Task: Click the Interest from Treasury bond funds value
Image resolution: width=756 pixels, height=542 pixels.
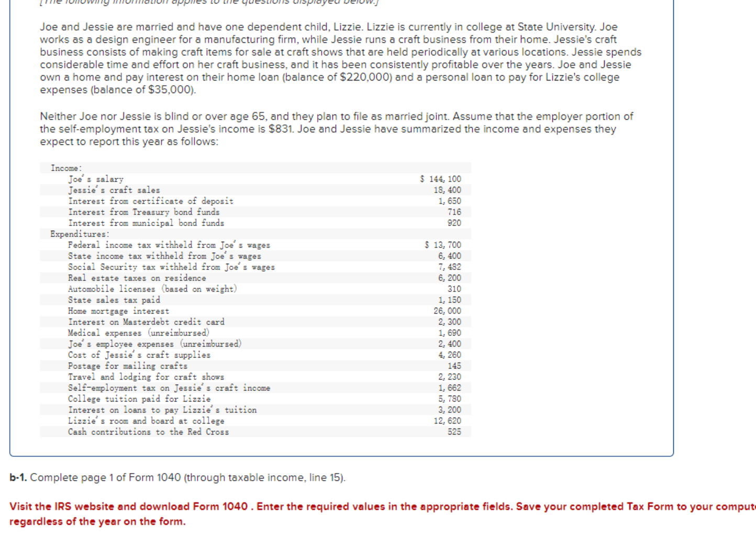Action: [x=454, y=212]
